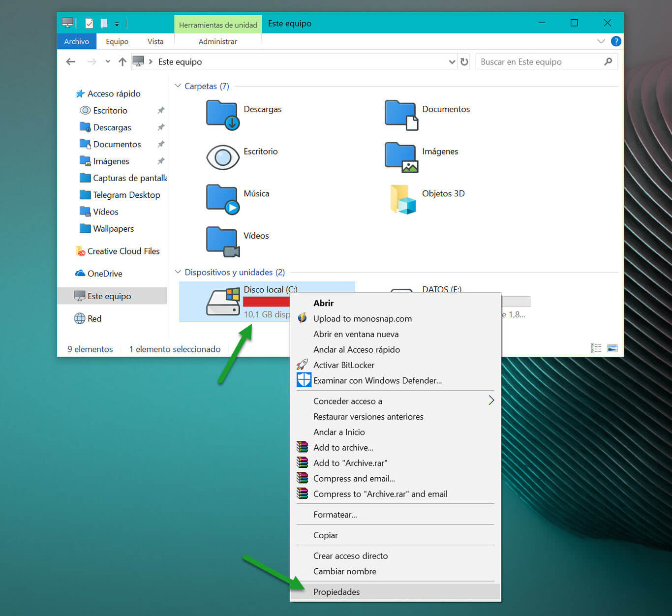
Task: Switch to details view in status bar
Action: pyautogui.click(x=596, y=348)
